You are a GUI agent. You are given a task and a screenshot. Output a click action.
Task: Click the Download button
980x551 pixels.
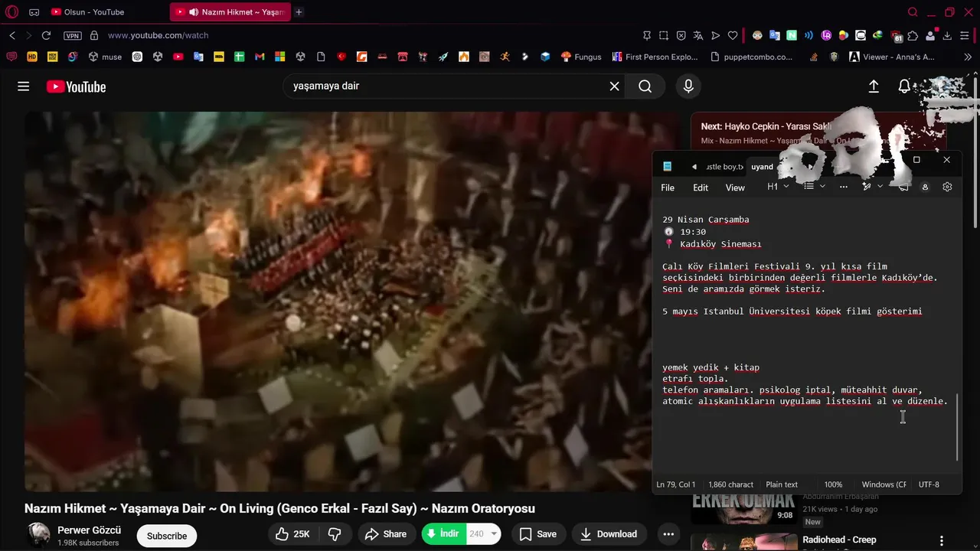coord(609,534)
